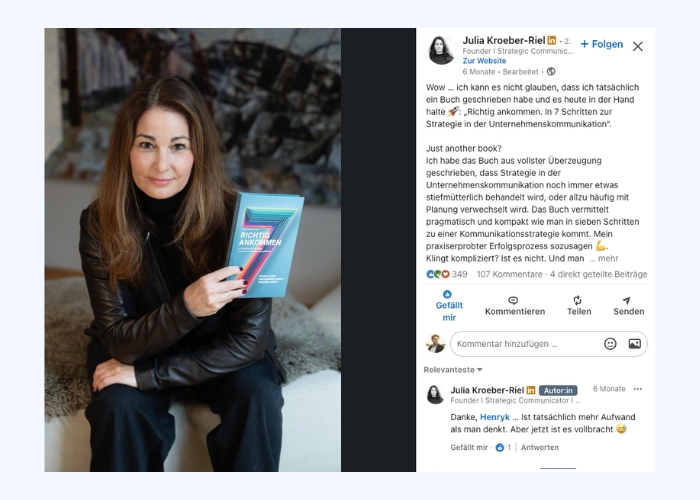Image resolution: width=700 pixels, height=500 pixels.
Task: Click the globe visibility icon under author name
Action: pos(551,71)
